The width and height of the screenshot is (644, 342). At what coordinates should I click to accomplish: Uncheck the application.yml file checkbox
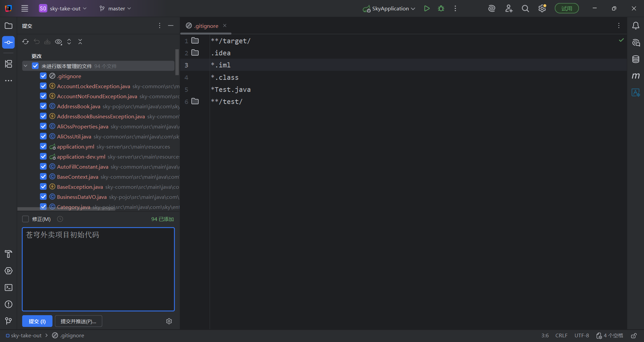click(x=43, y=147)
